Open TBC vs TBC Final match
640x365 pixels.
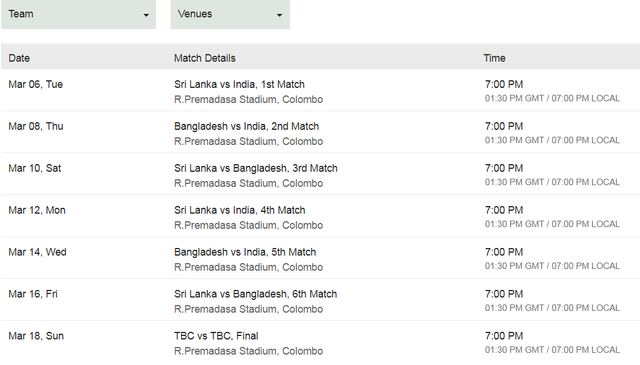(216, 336)
